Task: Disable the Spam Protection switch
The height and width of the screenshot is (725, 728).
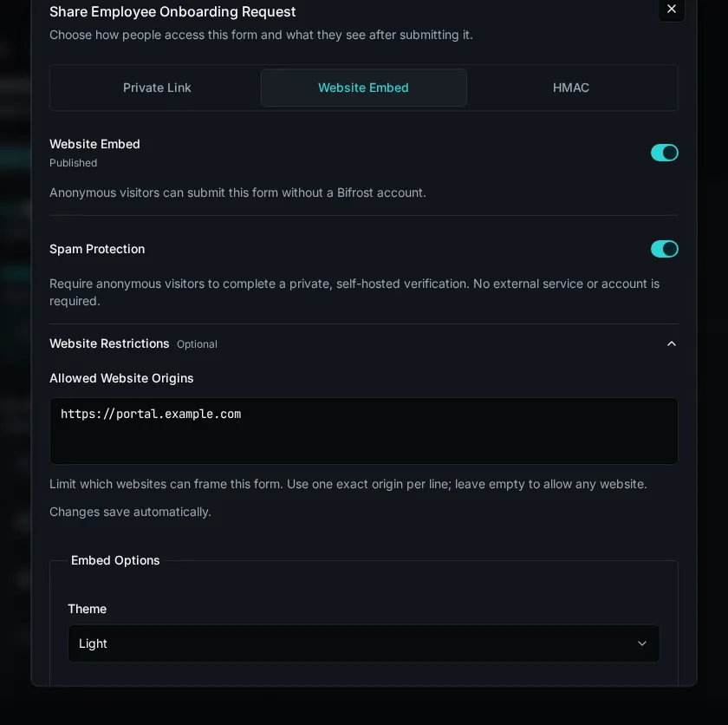Action: [665, 249]
